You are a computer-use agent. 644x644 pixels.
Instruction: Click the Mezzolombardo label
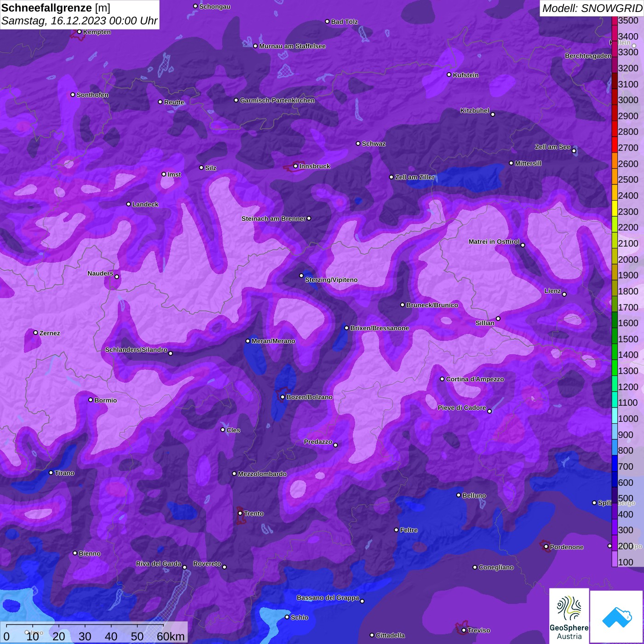click(262, 474)
